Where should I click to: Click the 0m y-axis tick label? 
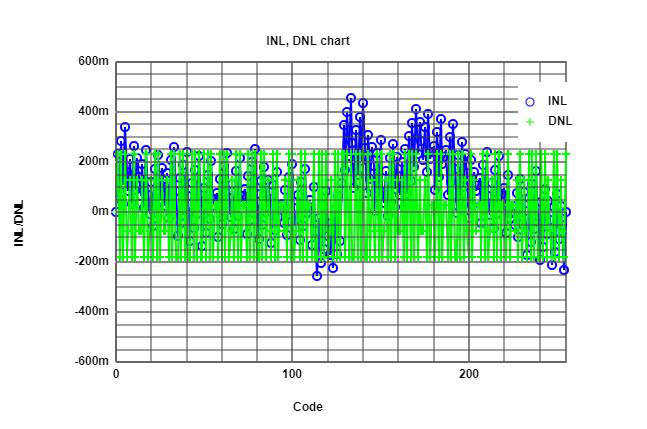[100, 211]
